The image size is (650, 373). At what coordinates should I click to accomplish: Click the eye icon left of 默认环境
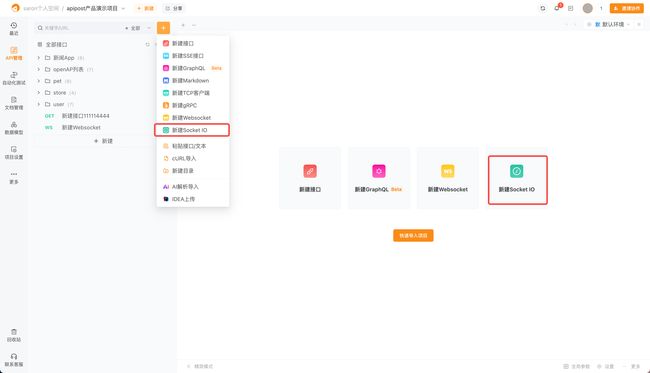(x=589, y=24)
